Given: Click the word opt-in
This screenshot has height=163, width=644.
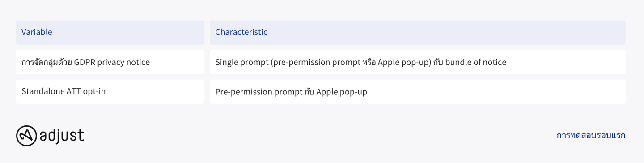Looking at the screenshot, I should click(94, 92).
